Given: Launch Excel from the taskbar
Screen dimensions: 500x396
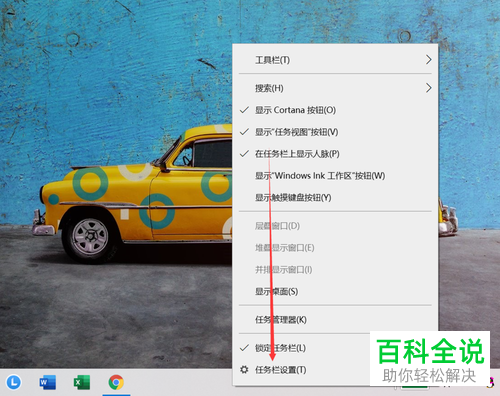Looking at the screenshot, I should click(82, 382).
